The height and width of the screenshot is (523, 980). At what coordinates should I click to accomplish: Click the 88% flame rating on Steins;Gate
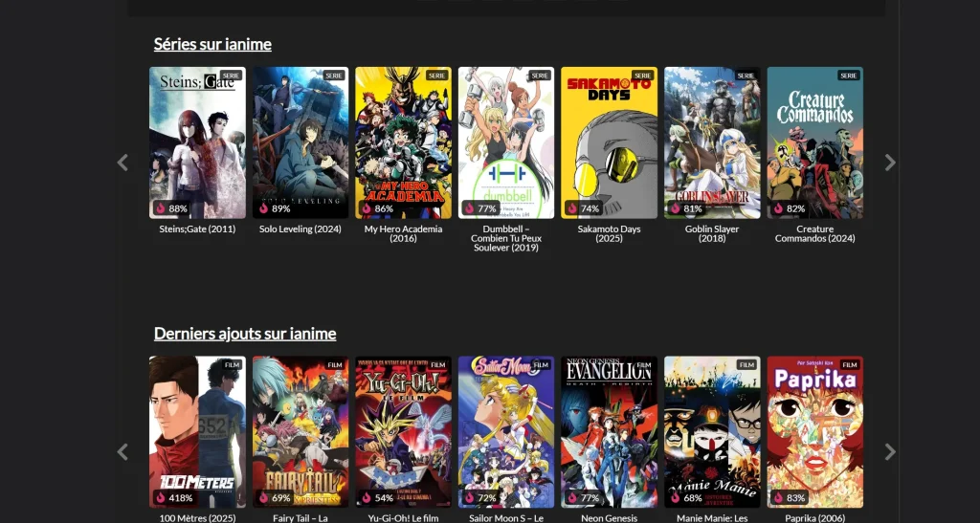(x=171, y=208)
